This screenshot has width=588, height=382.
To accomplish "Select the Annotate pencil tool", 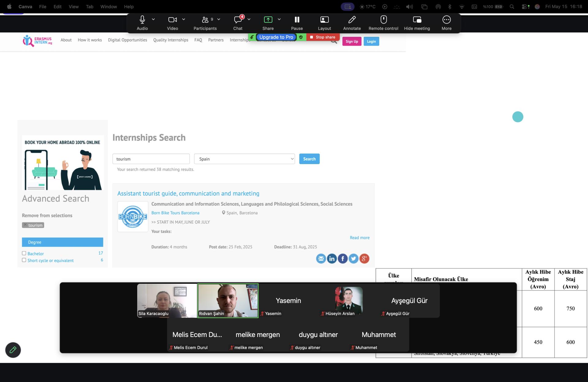I will point(352,20).
